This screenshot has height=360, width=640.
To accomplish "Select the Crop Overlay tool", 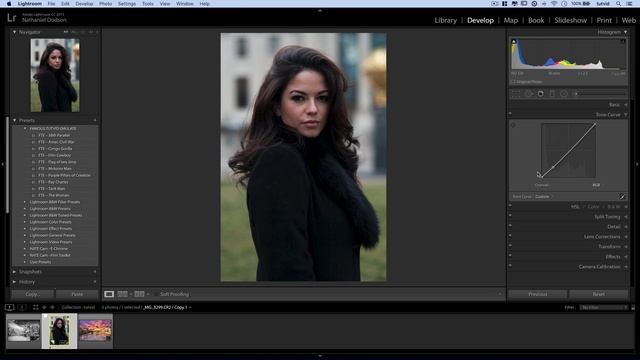I will click(x=516, y=94).
